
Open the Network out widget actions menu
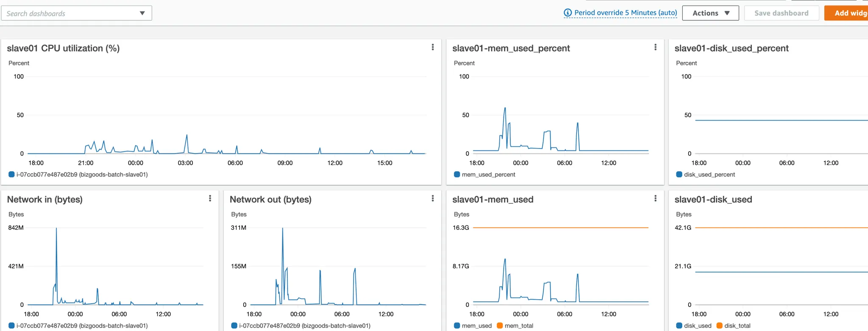coord(432,198)
